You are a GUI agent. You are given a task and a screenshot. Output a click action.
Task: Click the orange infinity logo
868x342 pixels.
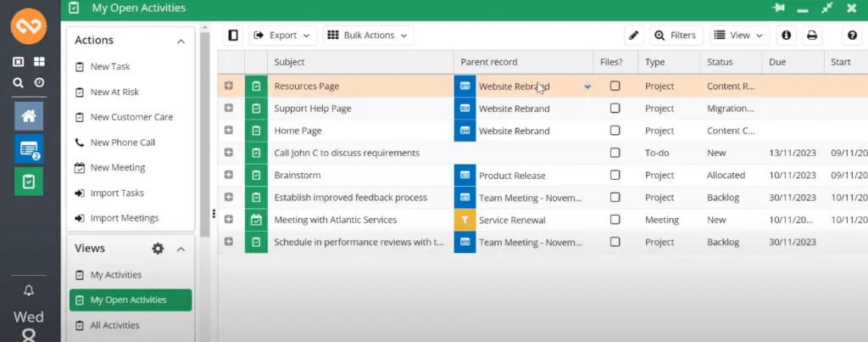point(29,26)
